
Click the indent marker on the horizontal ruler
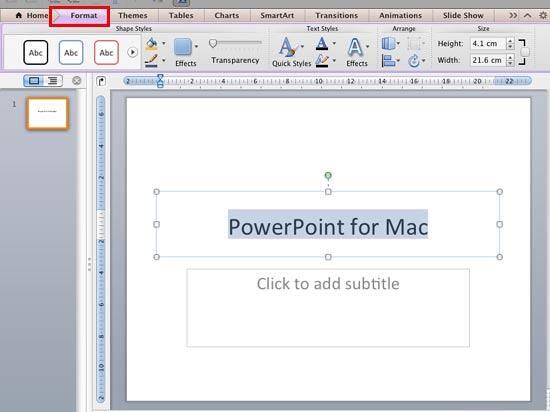(160, 81)
